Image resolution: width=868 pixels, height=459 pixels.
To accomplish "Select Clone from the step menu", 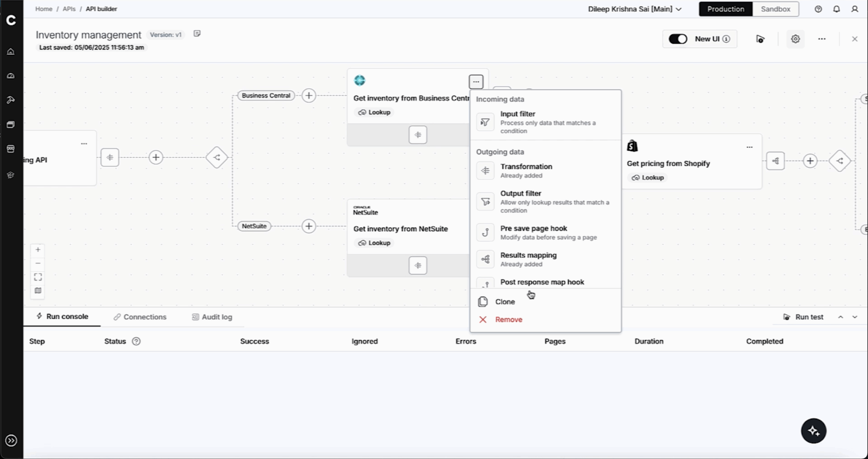I will [504, 301].
